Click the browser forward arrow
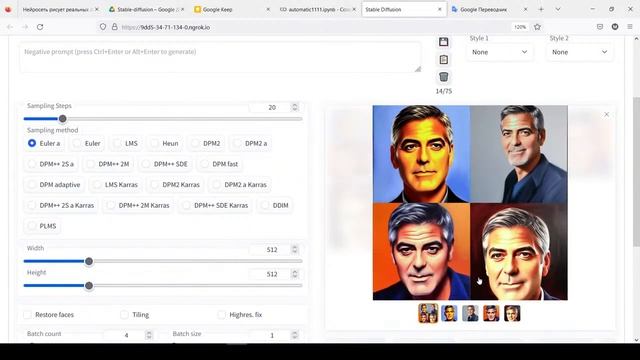640x360 pixels. 25,27
